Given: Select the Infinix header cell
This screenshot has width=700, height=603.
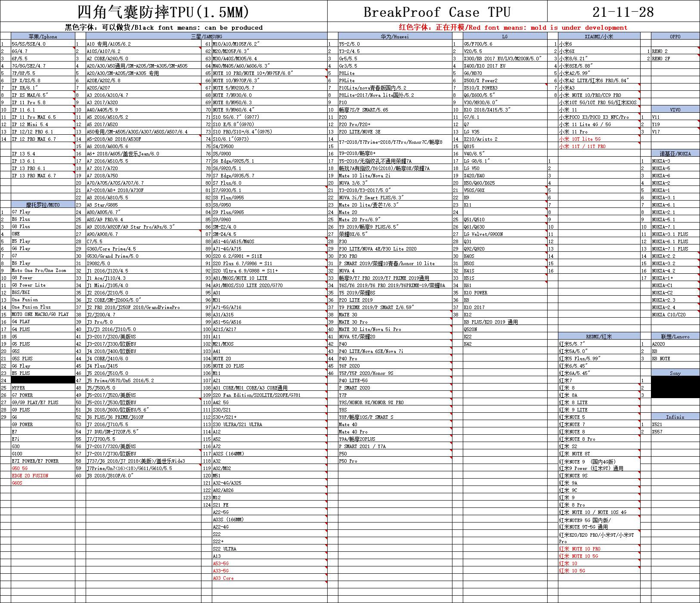Looking at the screenshot, I should (675, 417).
